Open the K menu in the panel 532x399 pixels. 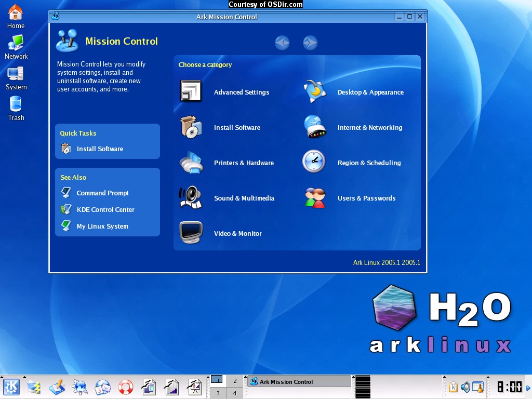pyautogui.click(x=11, y=387)
